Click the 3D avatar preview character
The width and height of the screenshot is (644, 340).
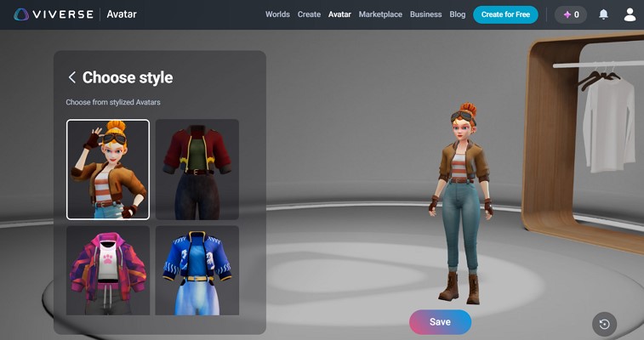coord(460,203)
